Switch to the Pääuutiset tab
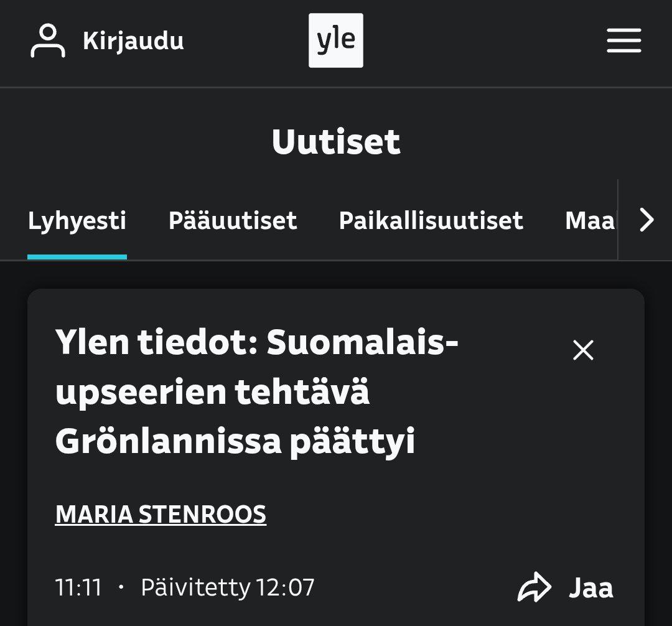 click(233, 221)
